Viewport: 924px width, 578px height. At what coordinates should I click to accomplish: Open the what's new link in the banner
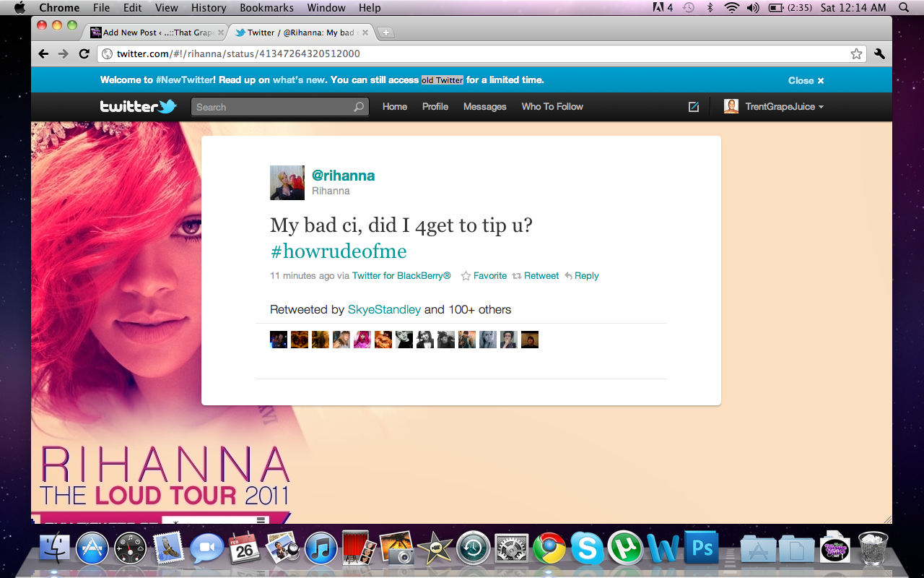299,80
